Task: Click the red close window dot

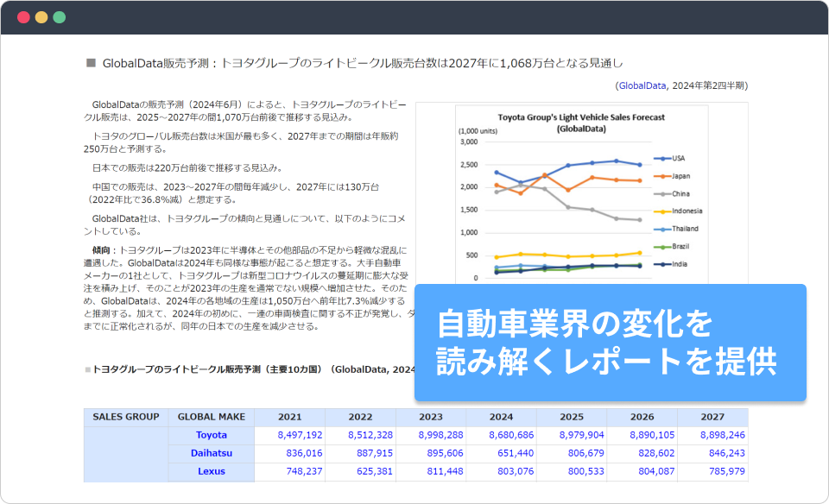Action: [23, 17]
